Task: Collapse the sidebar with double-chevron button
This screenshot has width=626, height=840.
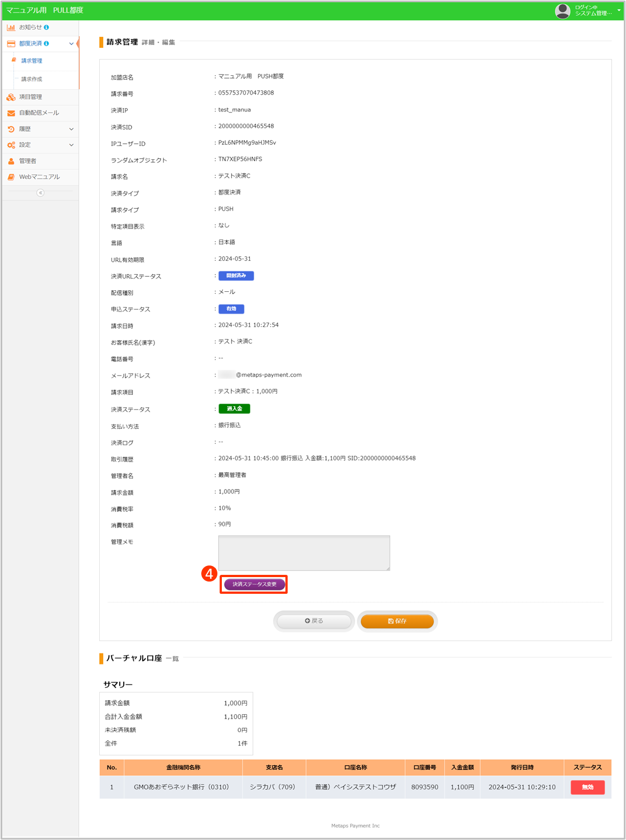Action: click(x=40, y=193)
